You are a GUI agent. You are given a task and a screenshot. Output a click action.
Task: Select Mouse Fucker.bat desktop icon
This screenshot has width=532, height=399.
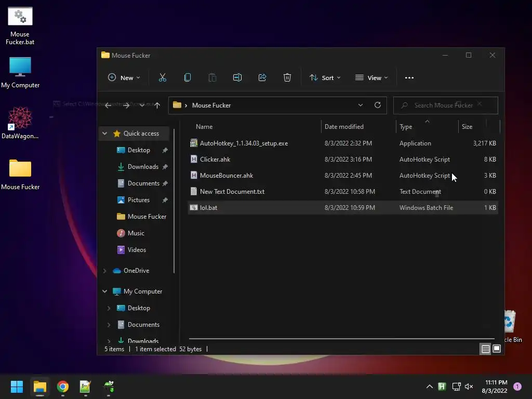pyautogui.click(x=20, y=26)
